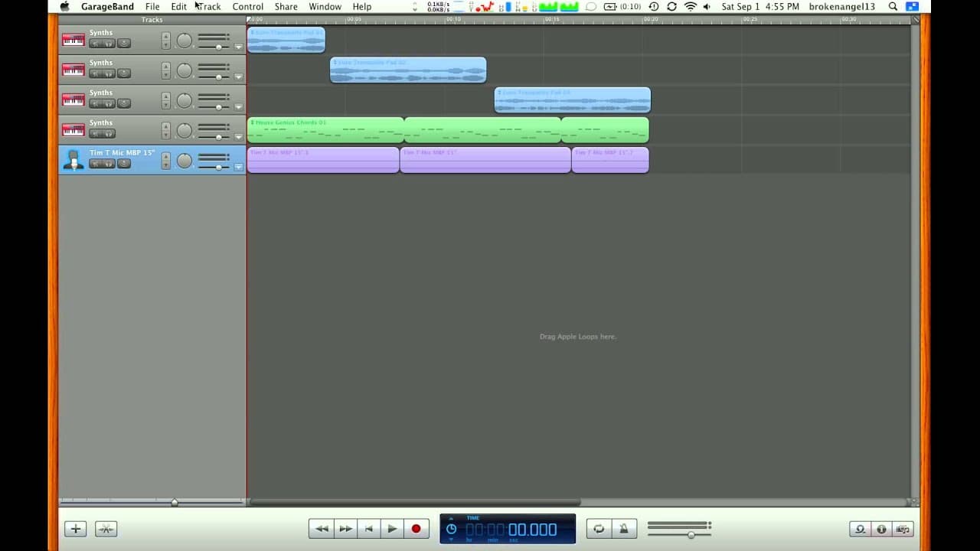Add a new track with plus button
This screenshot has width=980, height=551.
click(75, 528)
